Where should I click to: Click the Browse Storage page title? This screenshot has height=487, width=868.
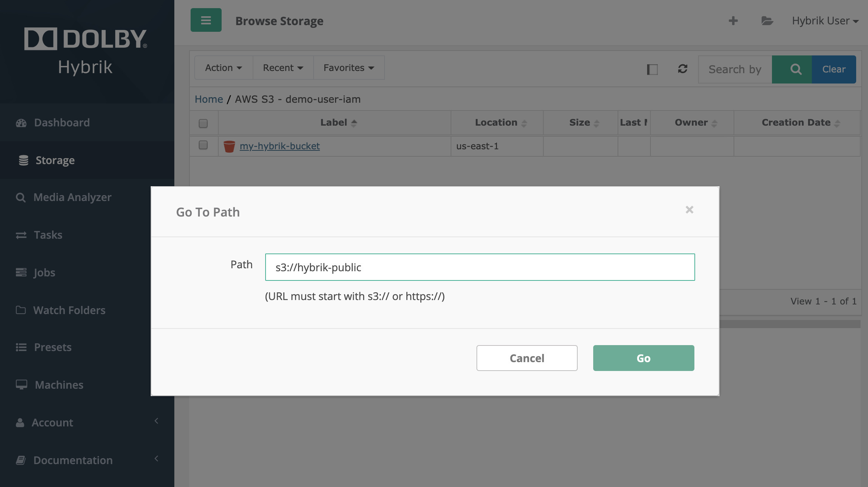279,21
